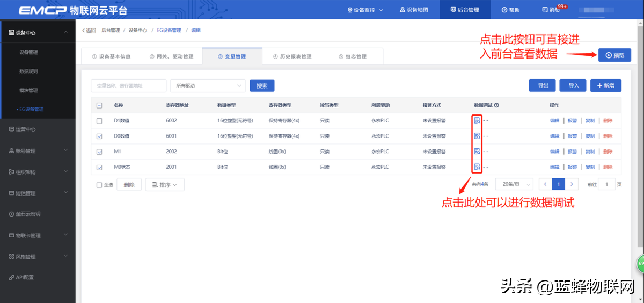This screenshot has height=303, width=644.
Task: Open data debug for M1 row
Action: click(477, 151)
